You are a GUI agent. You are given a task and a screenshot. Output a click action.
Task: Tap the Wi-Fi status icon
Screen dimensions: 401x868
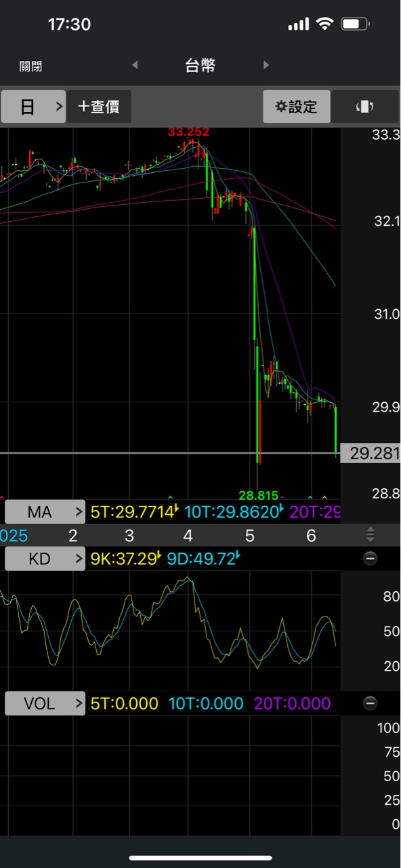click(325, 24)
